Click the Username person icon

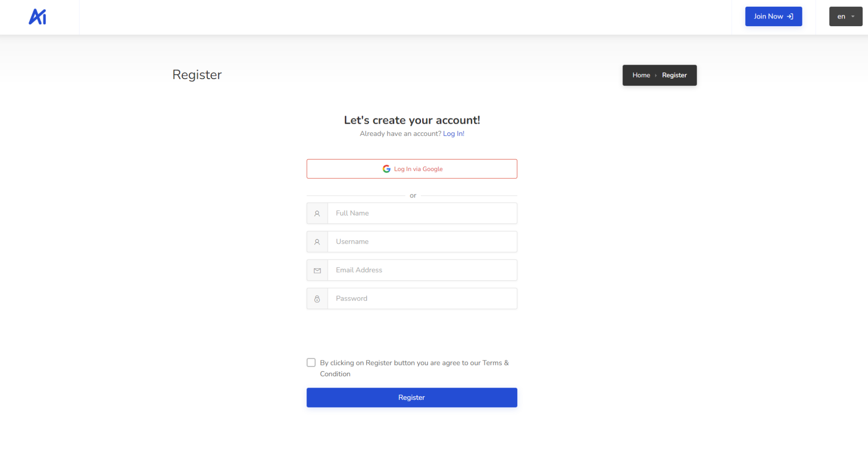click(x=317, y=242)
